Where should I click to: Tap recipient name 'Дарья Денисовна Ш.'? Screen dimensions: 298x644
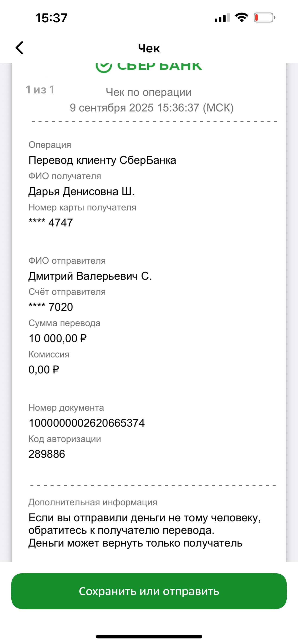81,191
